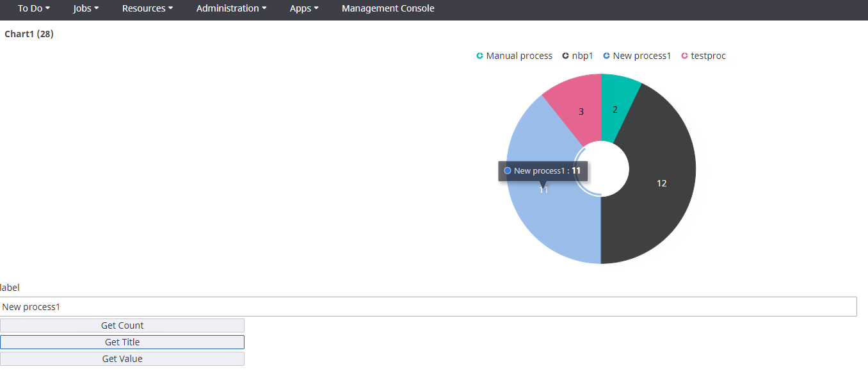Click the dark nbp1 legend marker
The image size is (868, 378).
(x=565, y=56)
